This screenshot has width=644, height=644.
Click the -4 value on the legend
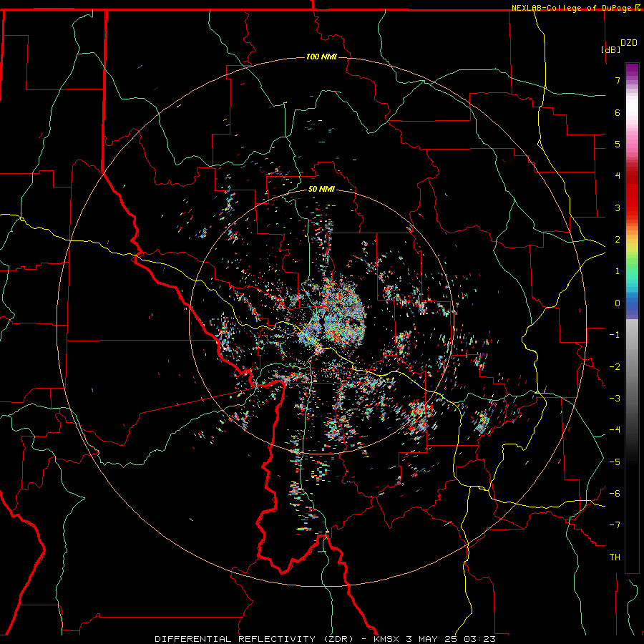click(x=615, y=430)
